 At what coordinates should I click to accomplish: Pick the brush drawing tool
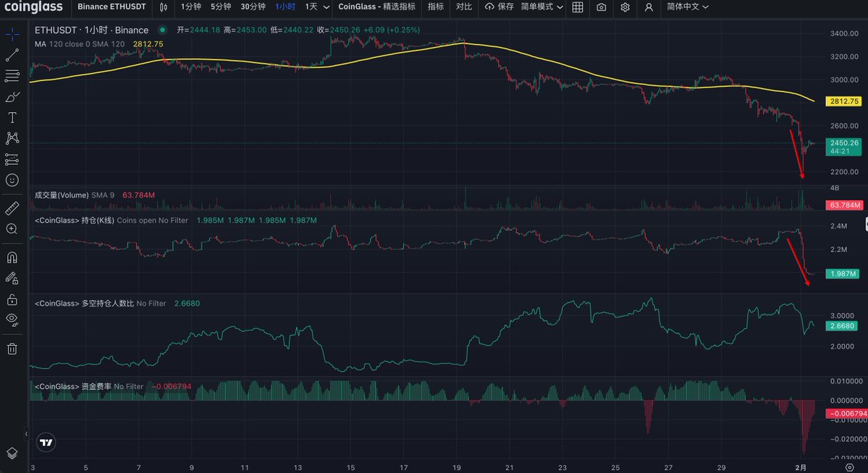click(12, 96)
